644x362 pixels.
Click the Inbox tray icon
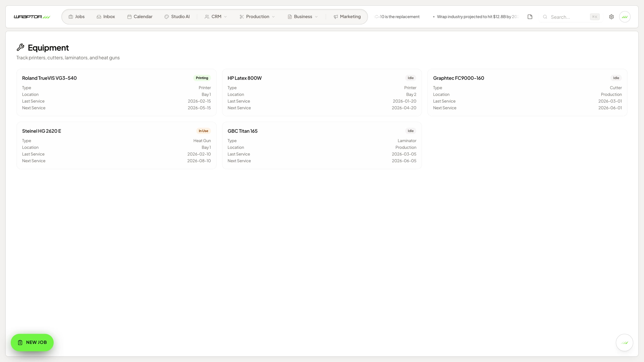tap(99, 17)
